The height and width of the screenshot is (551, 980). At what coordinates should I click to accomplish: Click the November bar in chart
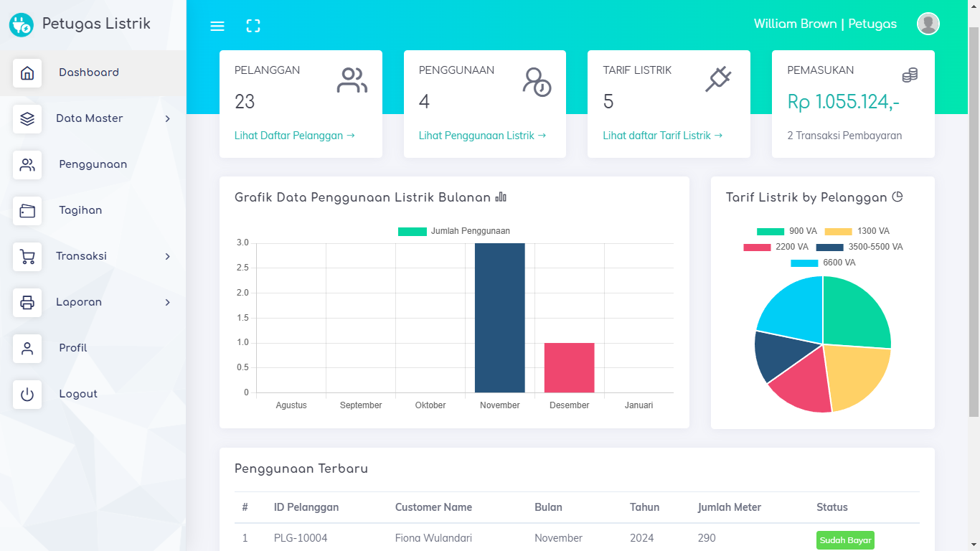[500, 318]
